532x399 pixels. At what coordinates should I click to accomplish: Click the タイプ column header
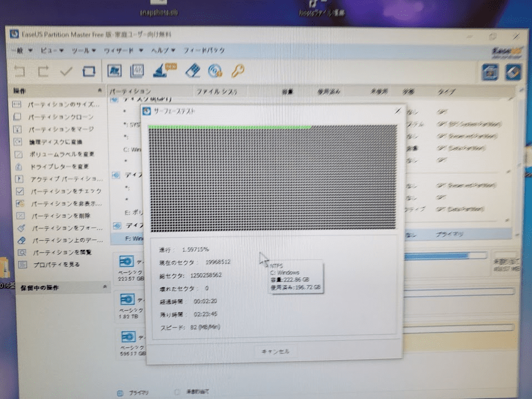coord(446,92)
